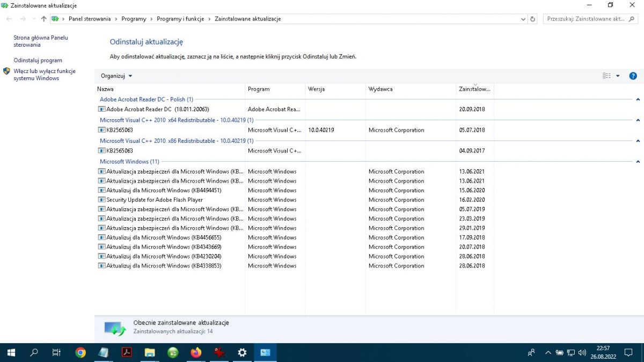Screen dimensions: 644x362
Task: Open address bar history dropdown
Action: tap(524, 19)
